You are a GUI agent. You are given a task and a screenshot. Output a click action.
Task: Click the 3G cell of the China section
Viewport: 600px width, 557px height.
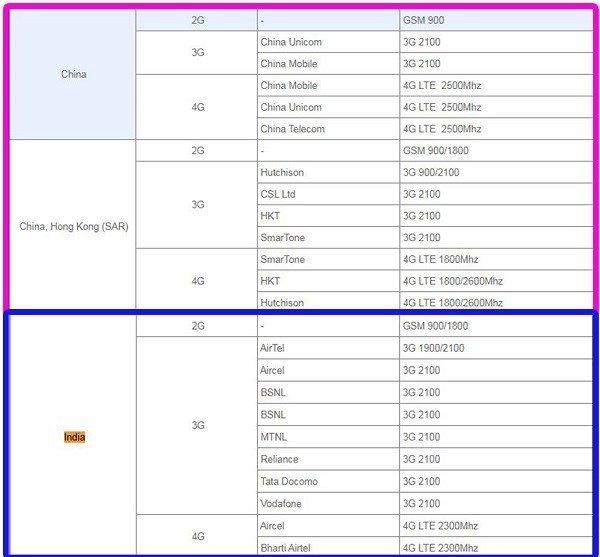coord(197,52)
